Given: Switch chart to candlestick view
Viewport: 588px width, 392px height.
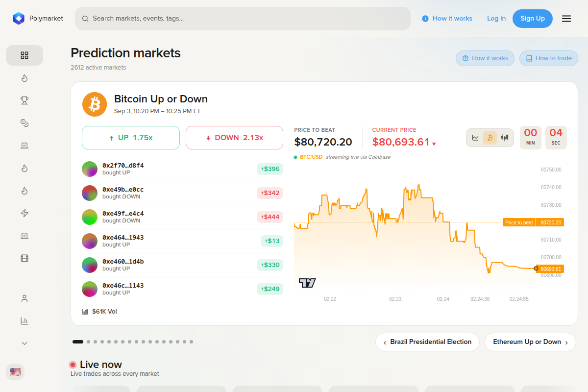Looking at the screenshot, I should click(505, 138).
